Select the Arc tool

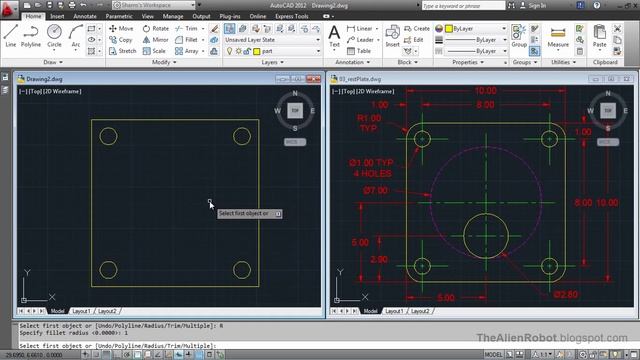76,36
